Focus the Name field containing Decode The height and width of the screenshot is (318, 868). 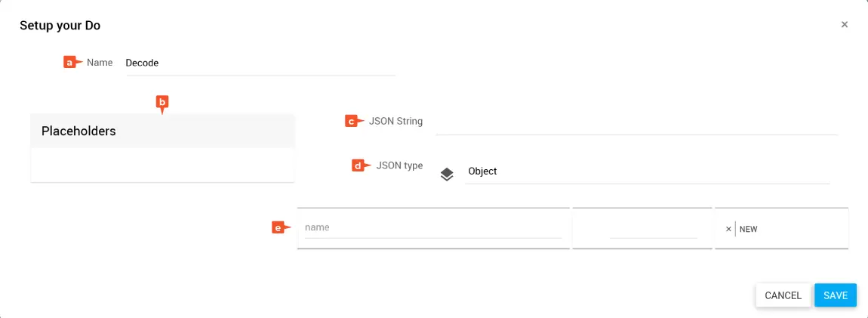click(260, 63)
